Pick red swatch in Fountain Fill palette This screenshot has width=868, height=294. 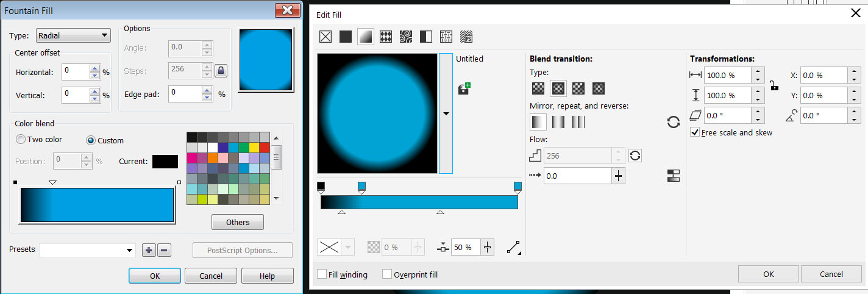pyautogui.click(x=265, y=148)
